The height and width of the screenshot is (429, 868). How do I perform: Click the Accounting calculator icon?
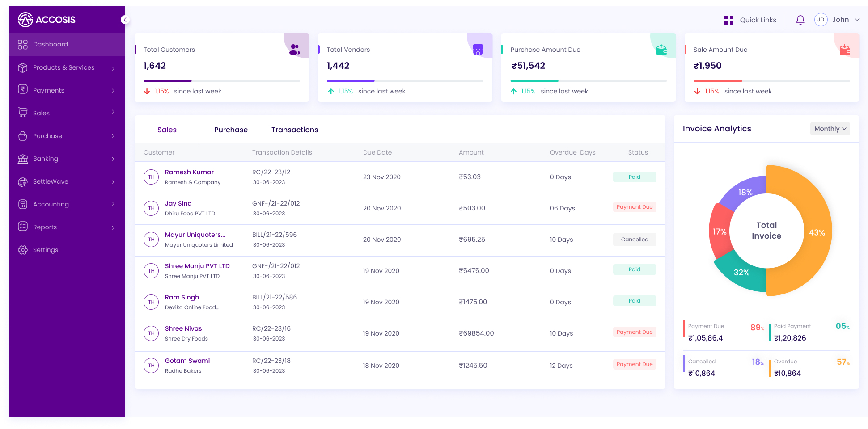click(23, 204)
